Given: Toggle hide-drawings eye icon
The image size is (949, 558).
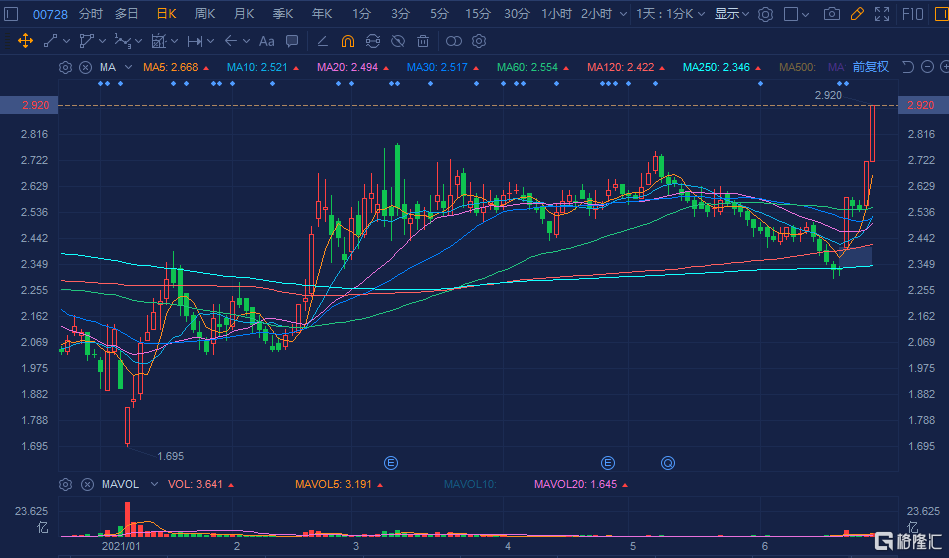Looking at the screenshot, I should (x=398, y=41).
